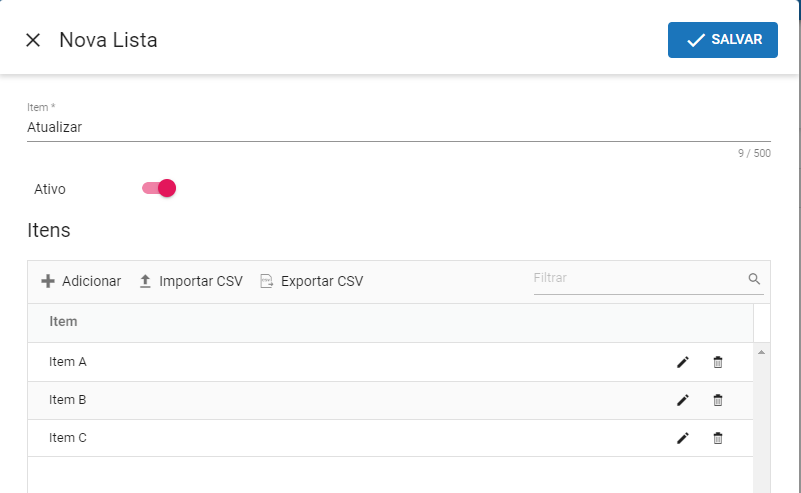Click the Exportar CSV label
The image size is (801, 493).
(x=322, y=281)
